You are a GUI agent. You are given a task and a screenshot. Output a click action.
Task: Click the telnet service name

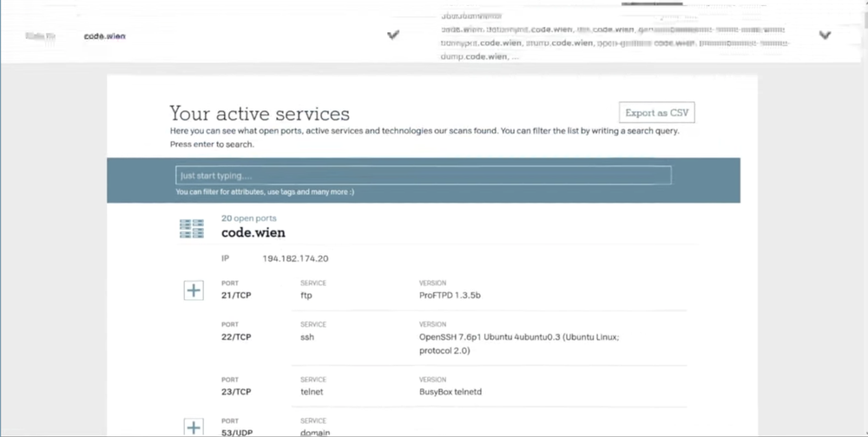point(312,392)
